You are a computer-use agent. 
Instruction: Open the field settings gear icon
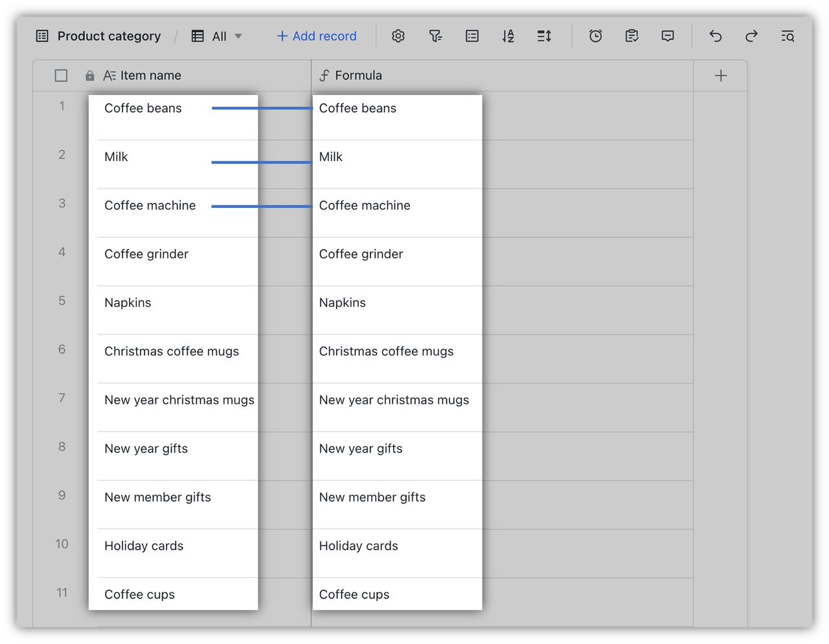(x=398, y=36)
